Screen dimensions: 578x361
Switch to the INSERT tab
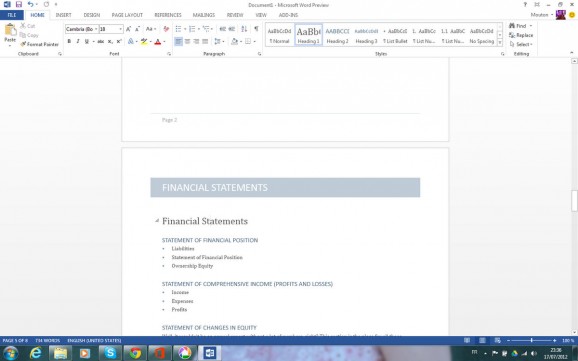63,15
